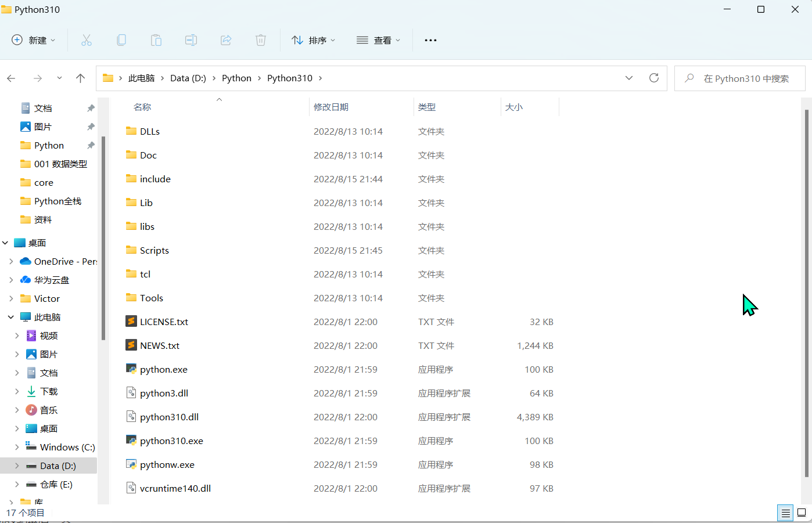Switch to large icons view in status bar
The width and height of the screenshot is (812, 523).
coord(802,513)
